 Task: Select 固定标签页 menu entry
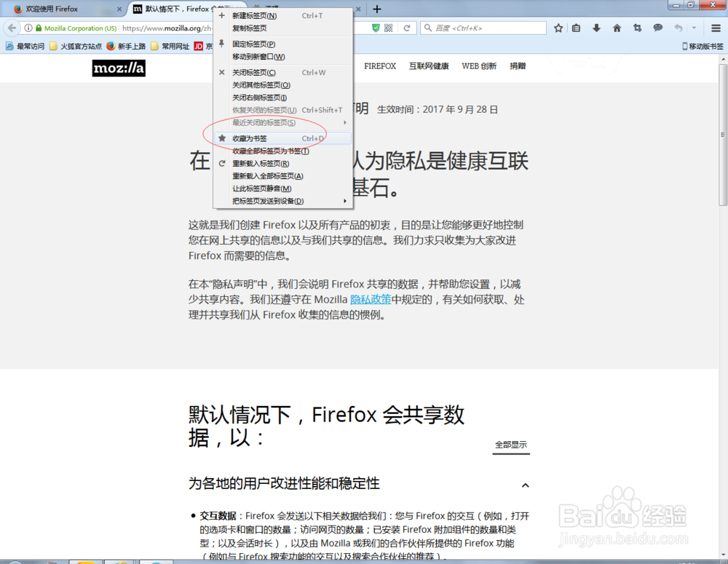(x=282, y=44)
